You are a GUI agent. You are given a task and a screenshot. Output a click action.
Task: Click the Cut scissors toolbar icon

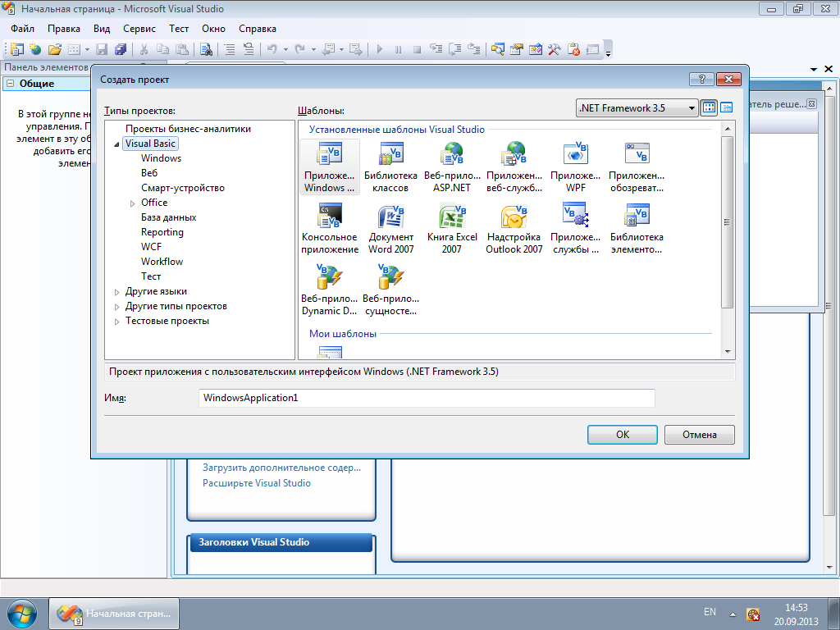point(144,50)
